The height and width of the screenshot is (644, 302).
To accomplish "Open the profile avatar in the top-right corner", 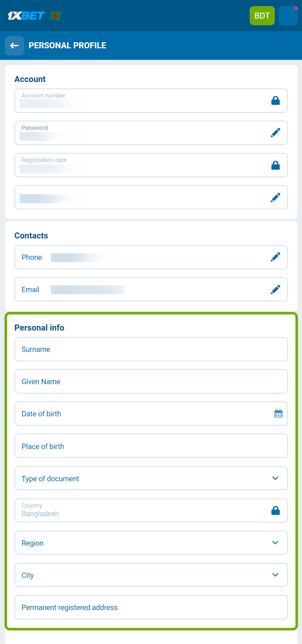I will click(288, 16).
